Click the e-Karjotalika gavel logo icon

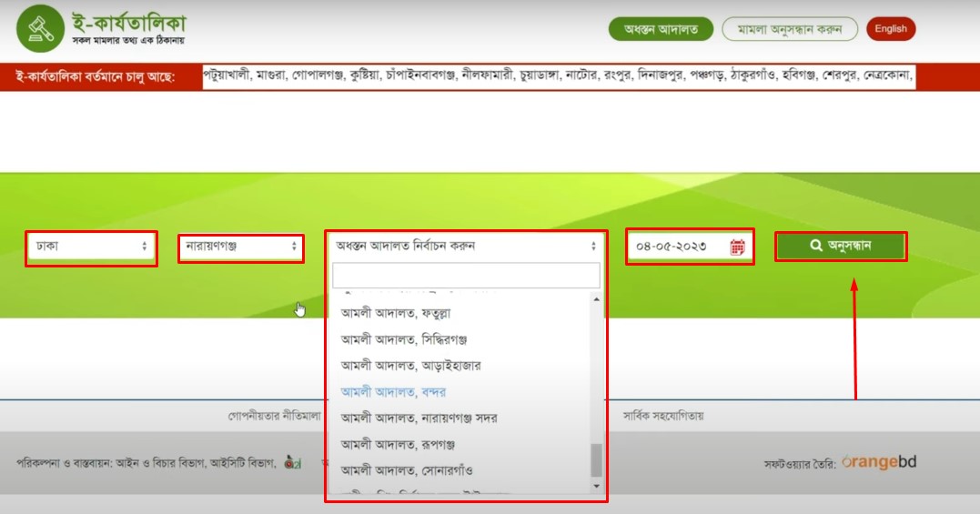39,28
